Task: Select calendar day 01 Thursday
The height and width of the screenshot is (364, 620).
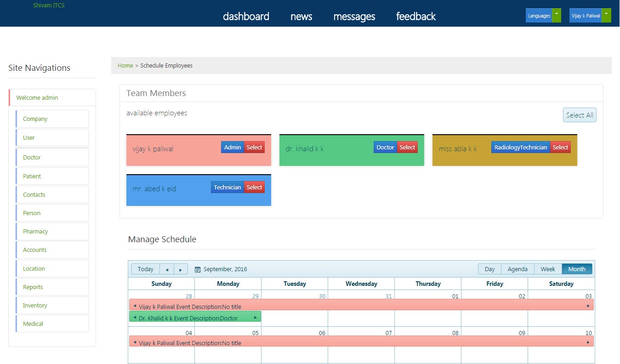Action: coord(455,296)
